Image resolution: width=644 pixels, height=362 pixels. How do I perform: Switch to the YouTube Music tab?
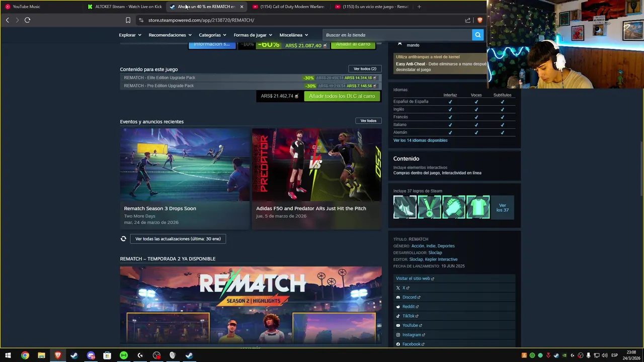(x=41, y=7)
